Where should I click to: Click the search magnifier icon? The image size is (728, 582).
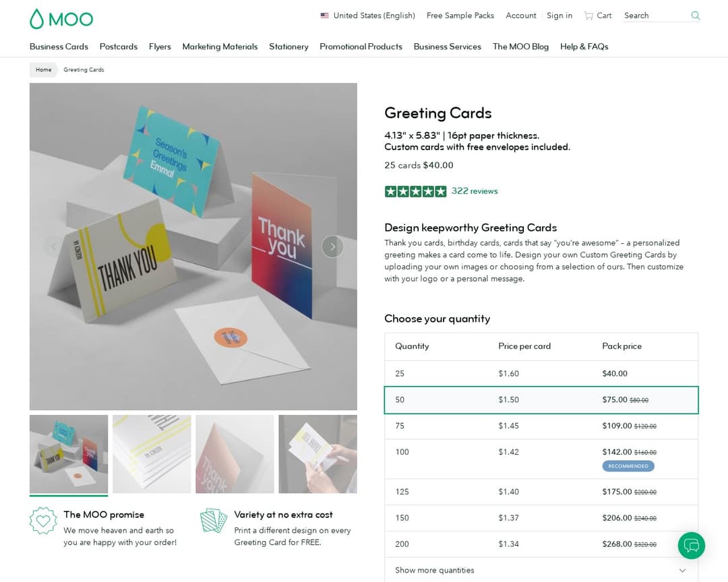coord(695,15)
